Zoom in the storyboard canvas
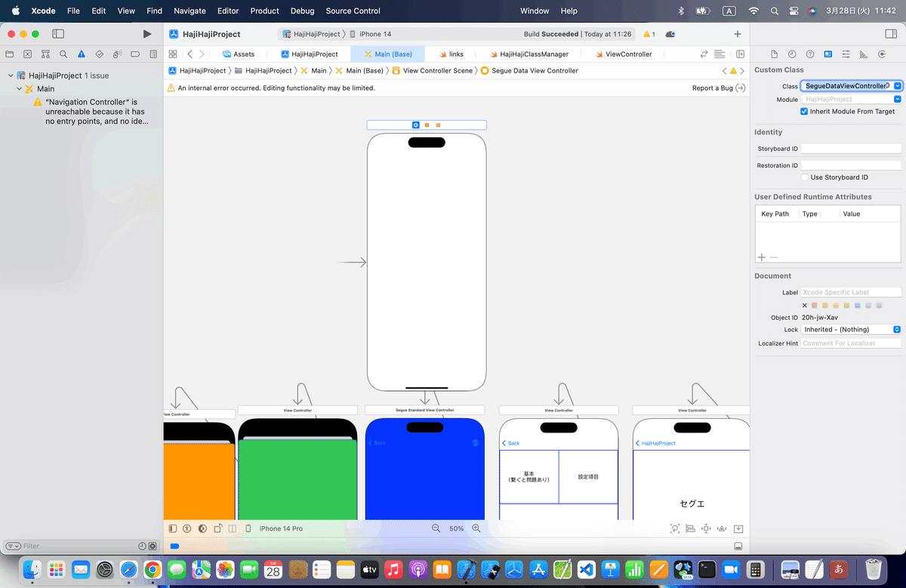This screenshot has height=588, width=906. [476, 528]
